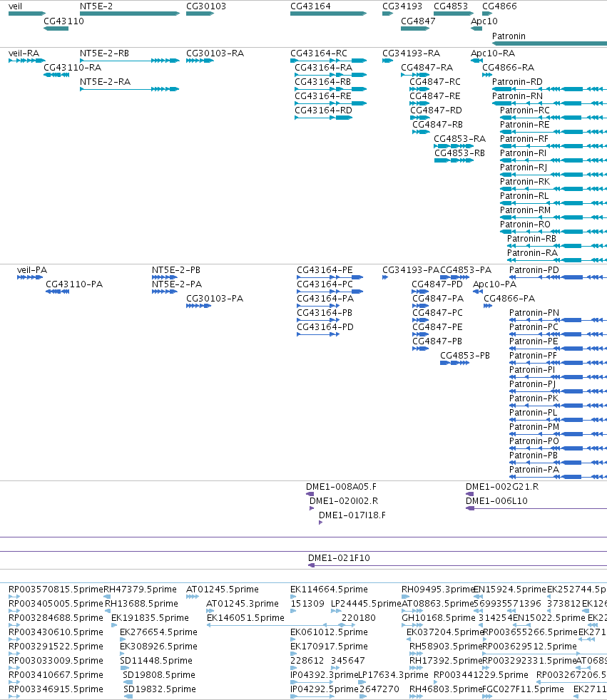Click the AT01245.5prime EST label
Screen dimensions: 607x700
[223, 590]
